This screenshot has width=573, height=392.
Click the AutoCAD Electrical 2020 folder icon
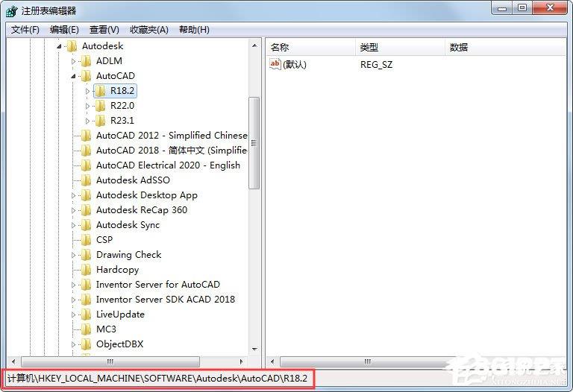[86, 165]
